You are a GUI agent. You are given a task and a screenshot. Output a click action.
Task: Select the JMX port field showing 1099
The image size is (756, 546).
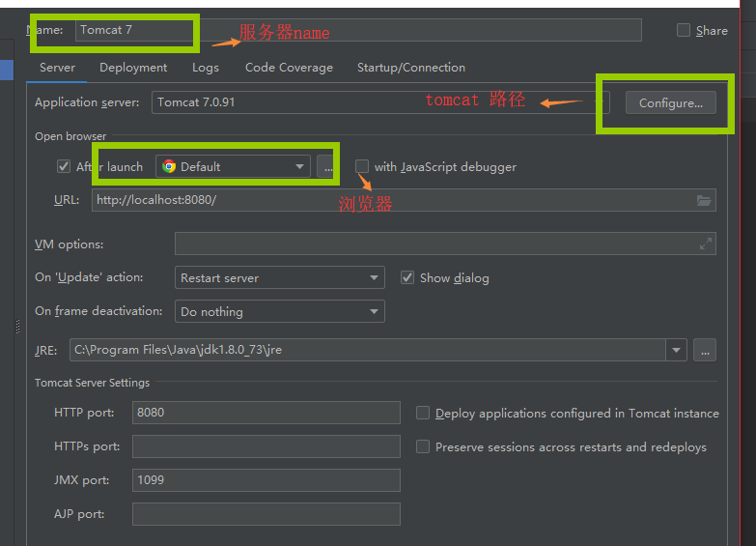(x=266, y=480)
